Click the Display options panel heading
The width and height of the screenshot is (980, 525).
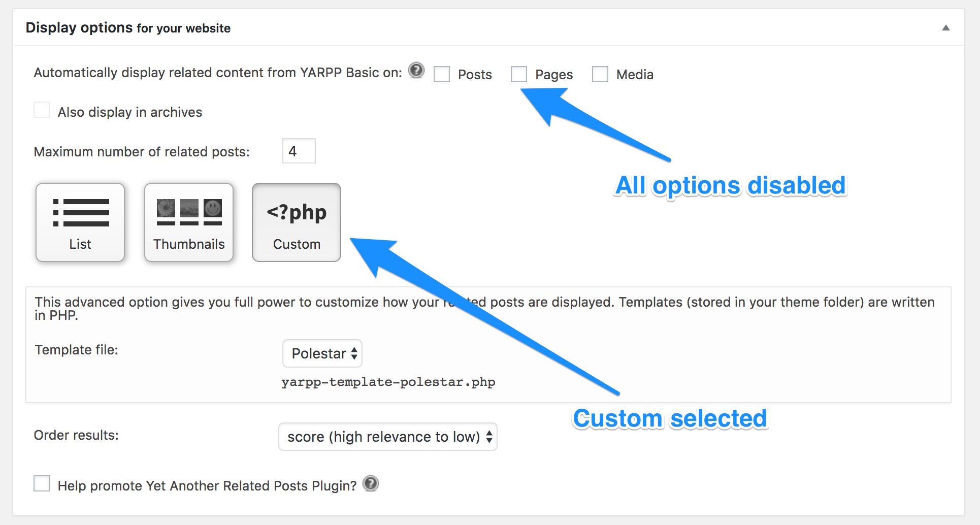(128, 28)
